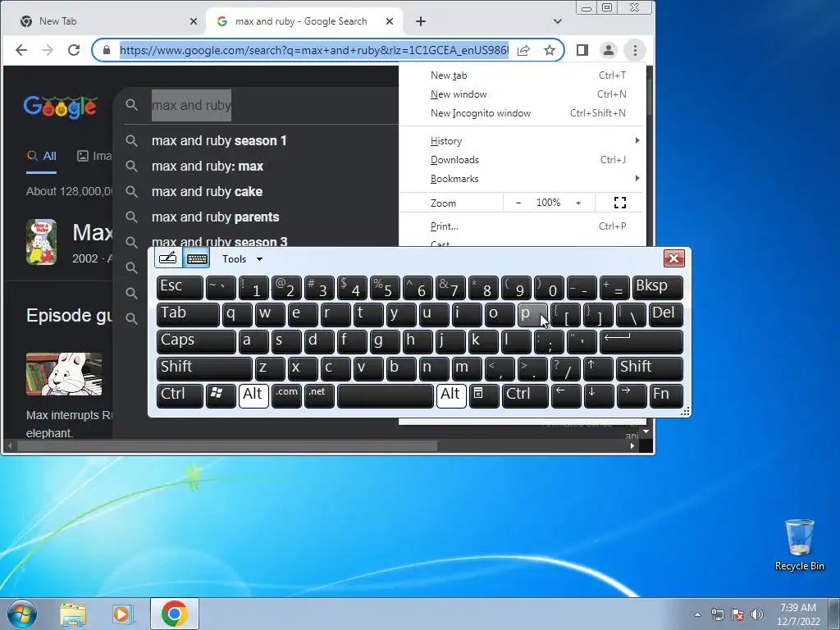Close the New Tab tab
The width and height of the screenshot is (840, 630).
(x=194, y=21)
